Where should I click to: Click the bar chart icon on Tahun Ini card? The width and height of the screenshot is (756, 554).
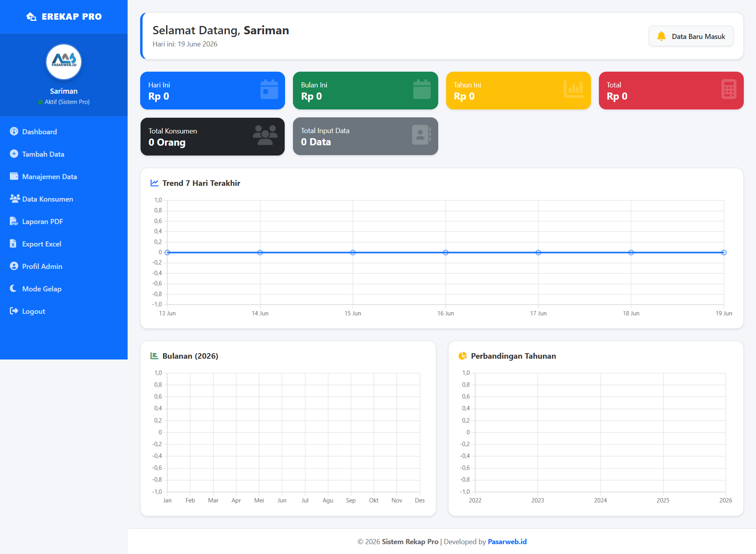tap(573, 89)
